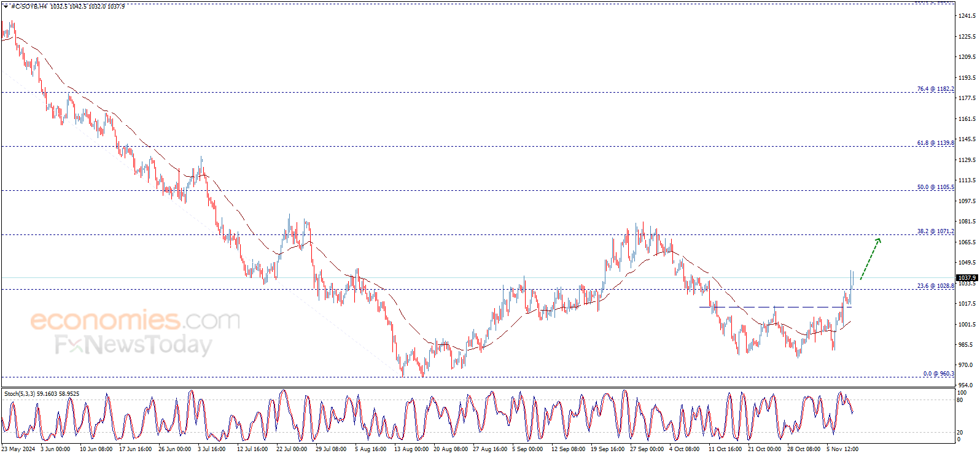Click price axis value 1161.5

(x=967, y=119)
